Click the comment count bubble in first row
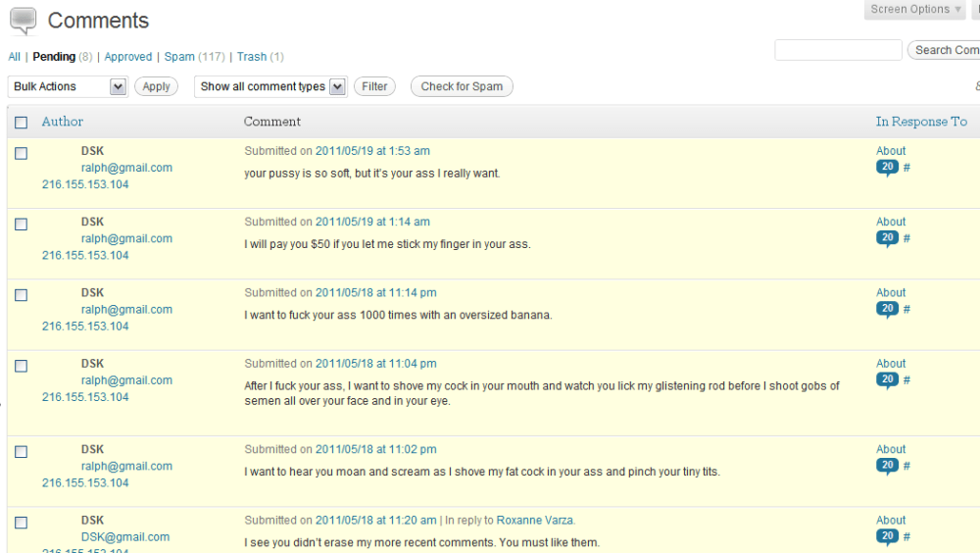Image resolution: width=980 pixels, height=553 pixels. [x=887, y=168]
